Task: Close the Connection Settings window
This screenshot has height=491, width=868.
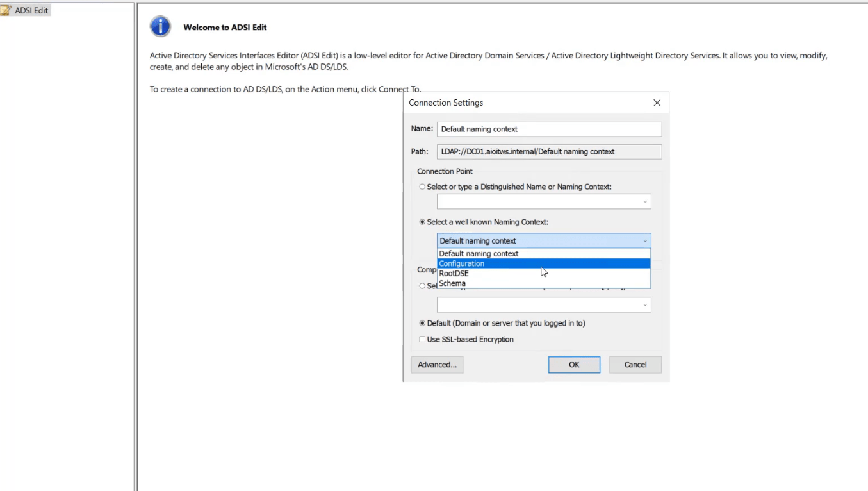Action: click(657, 103)
